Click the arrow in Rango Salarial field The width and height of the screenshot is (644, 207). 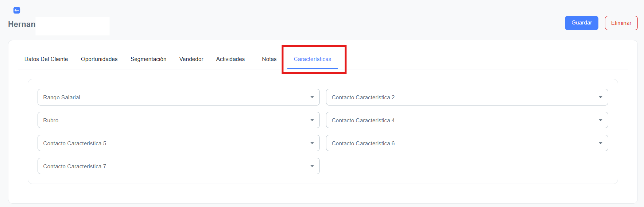click(312, 97)
